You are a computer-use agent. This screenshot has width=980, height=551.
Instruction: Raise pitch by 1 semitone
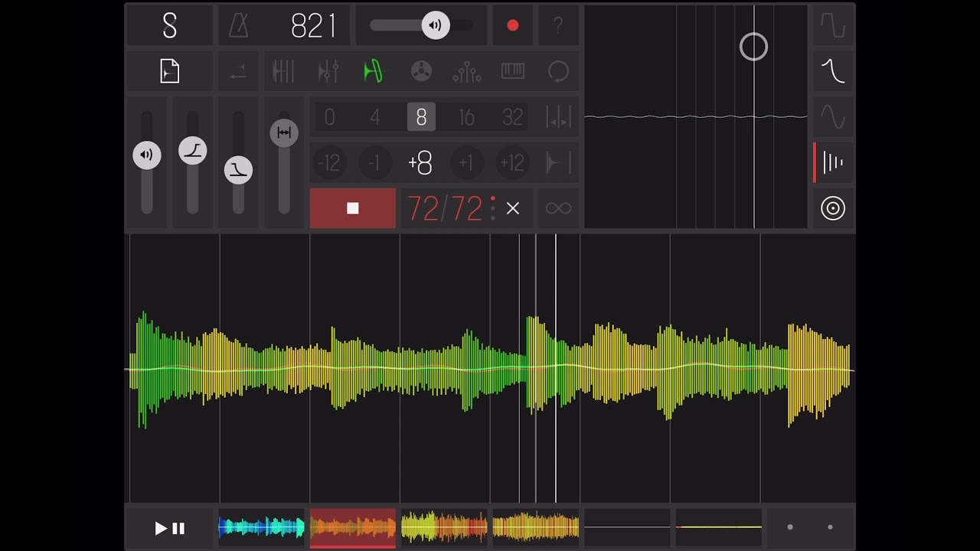point(466,163)
